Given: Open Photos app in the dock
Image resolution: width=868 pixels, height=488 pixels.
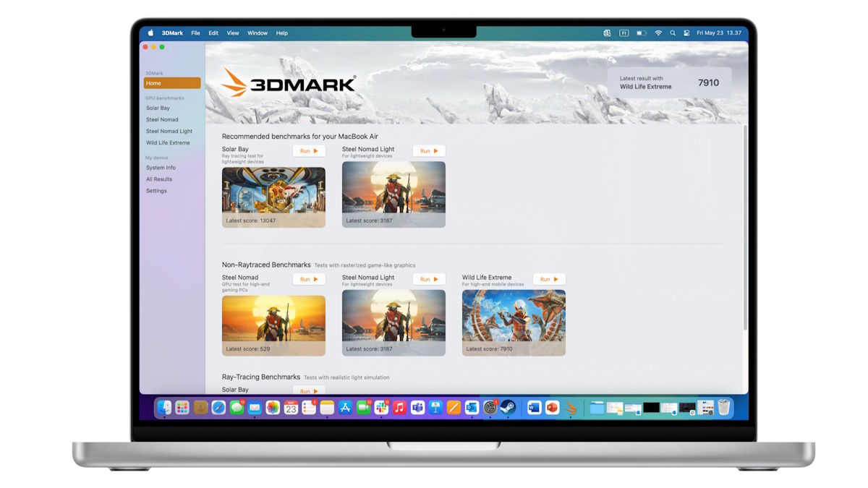Looking at the screenshot, I should 273,408.
